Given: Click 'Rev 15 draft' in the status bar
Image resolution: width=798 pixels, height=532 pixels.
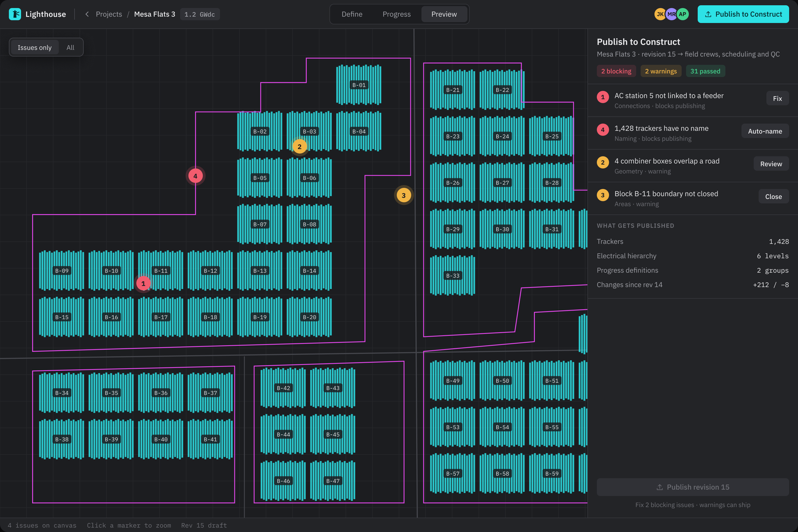Looking at the screenshot, I should pos(204,525).
